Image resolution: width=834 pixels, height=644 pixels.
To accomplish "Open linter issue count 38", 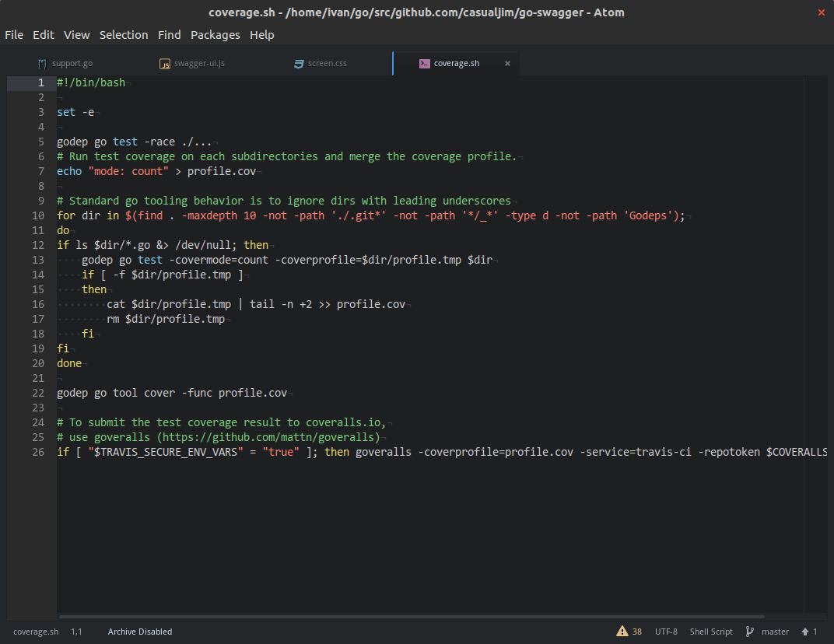I will (636, 632).
